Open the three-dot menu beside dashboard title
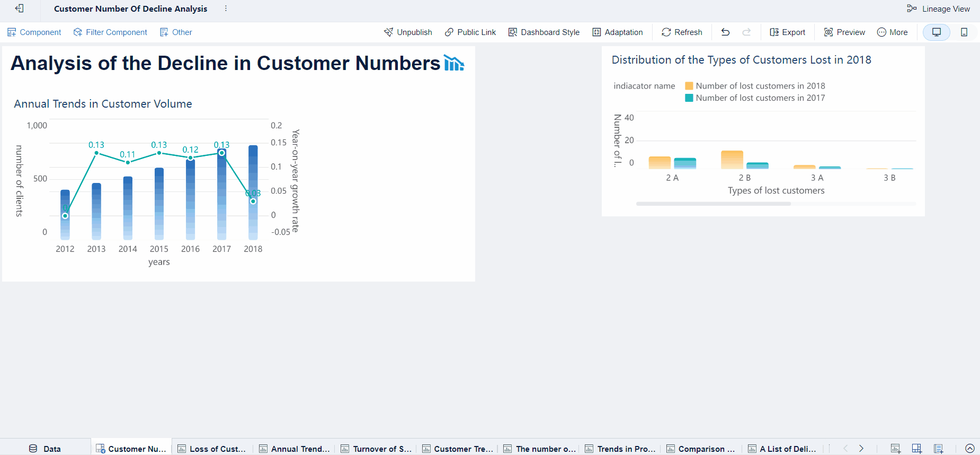Screen dimensions: 980x455 point(226,8)
